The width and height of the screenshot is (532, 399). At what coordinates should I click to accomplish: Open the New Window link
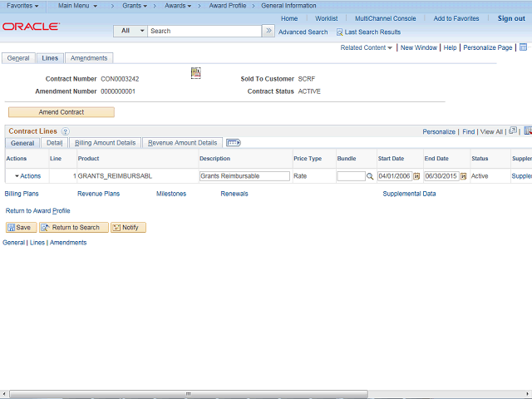pyautogui.click(x=419, y=47)
